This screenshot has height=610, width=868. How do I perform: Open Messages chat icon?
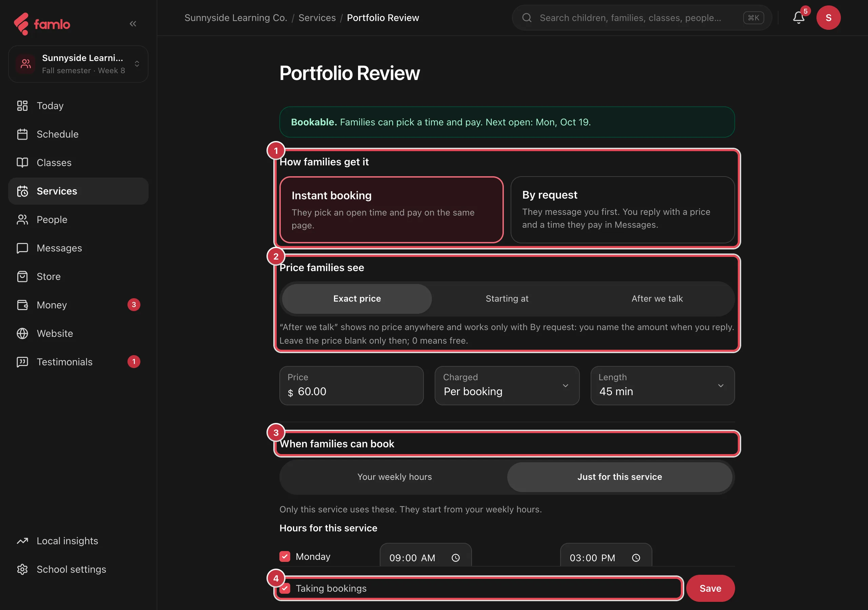(x=22, y=248)
